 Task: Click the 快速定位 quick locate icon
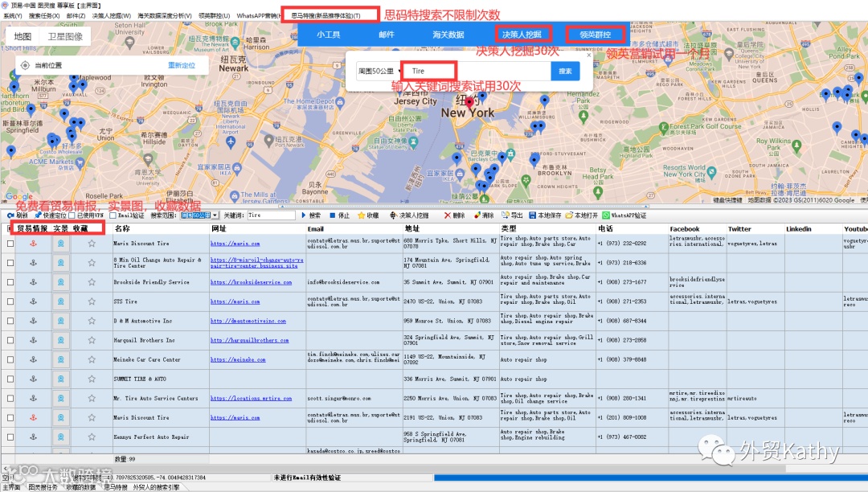(38, 215)
